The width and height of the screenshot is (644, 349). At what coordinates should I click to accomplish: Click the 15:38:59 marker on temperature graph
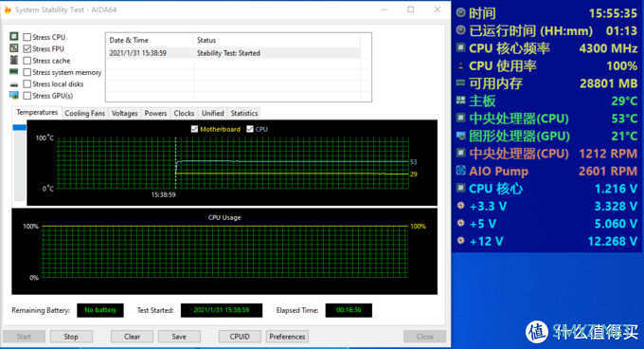pyautogui.click(x=164, y=194)
